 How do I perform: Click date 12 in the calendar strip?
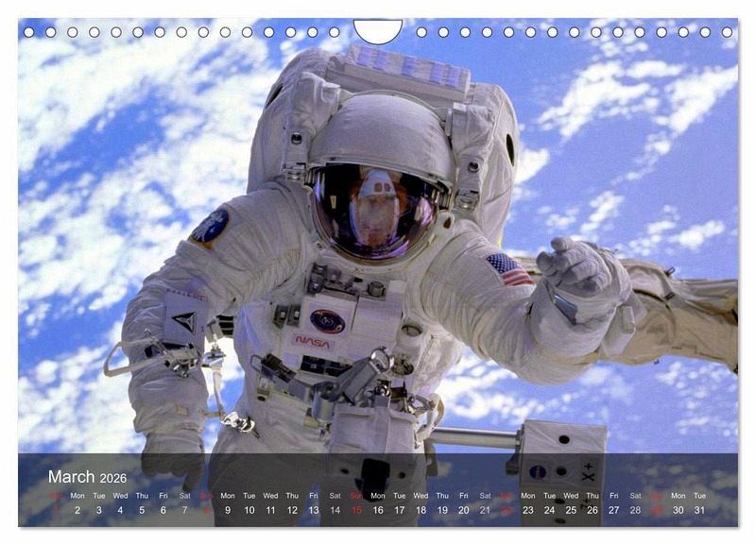coord(292,510)
